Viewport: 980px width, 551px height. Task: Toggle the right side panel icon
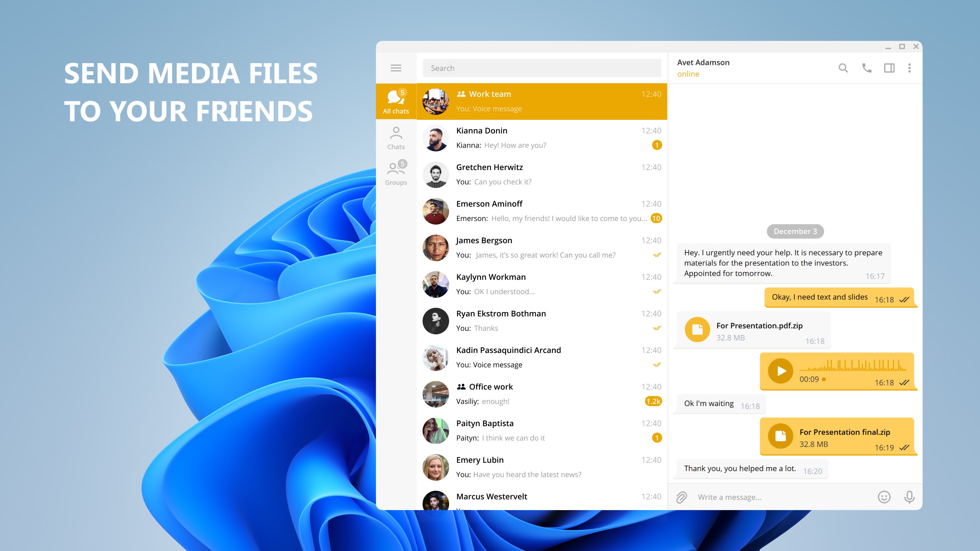pyautogui.click(x=889, y=68)
